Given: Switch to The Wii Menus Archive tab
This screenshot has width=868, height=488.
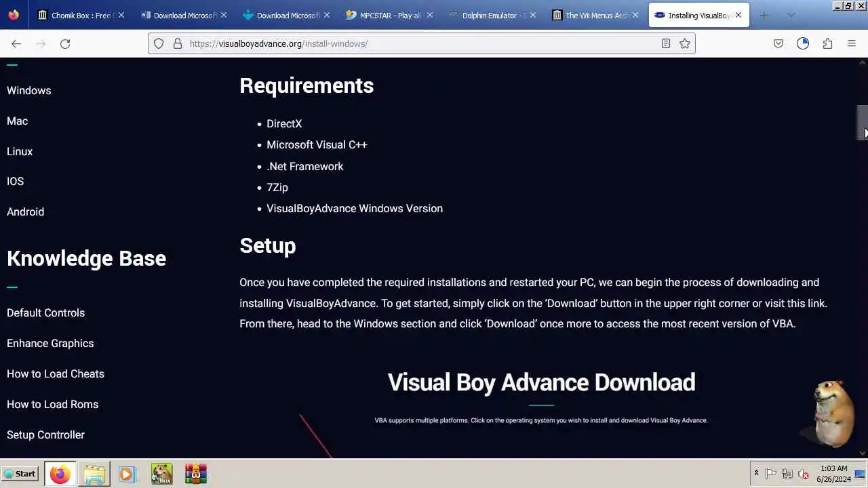Looking at the screenshot, I should (x=596, y=15).
